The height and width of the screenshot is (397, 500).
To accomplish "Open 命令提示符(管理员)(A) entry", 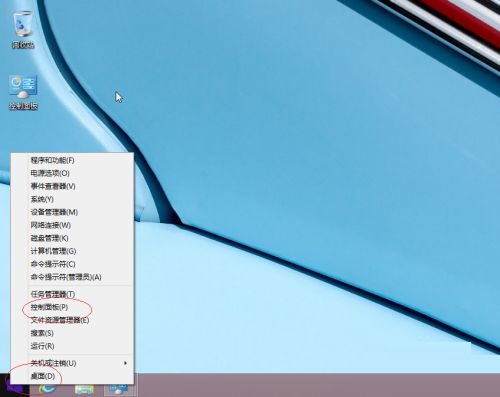I will click(x=66, y=277).
